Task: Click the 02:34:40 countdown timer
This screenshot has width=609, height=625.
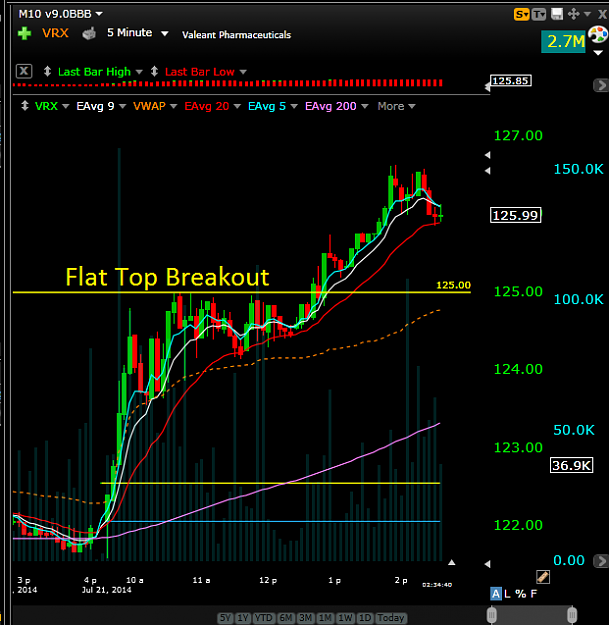Action: click(x=437, y=585)
